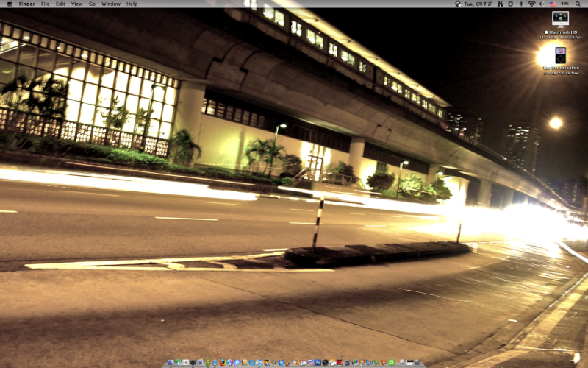Launch GarageBand guitar icon in Dock
The width and height of the screenshot is (588, 368).
(287, 363)
